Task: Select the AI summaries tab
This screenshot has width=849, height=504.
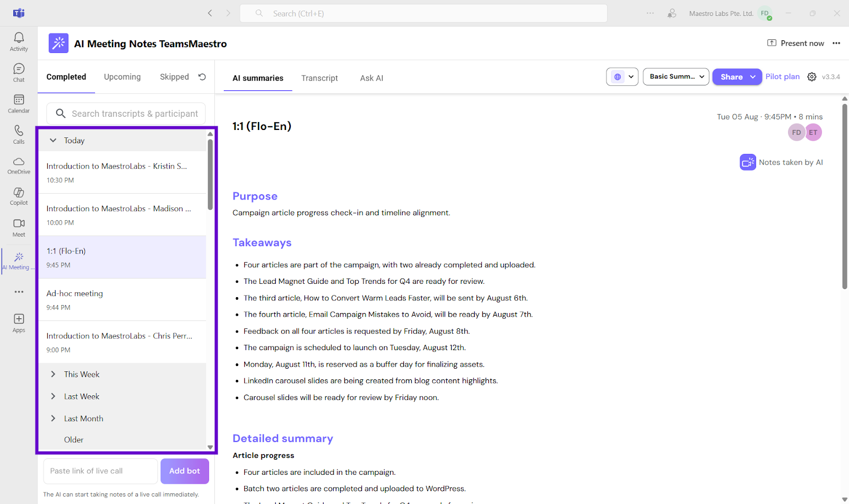Action: tap(258, 78)
